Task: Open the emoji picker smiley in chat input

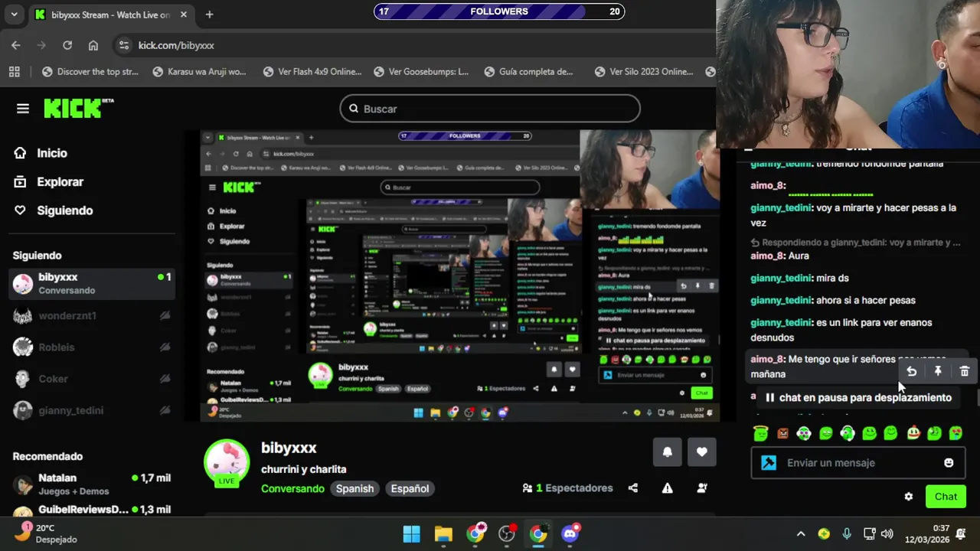Action: tap(949, 463)
